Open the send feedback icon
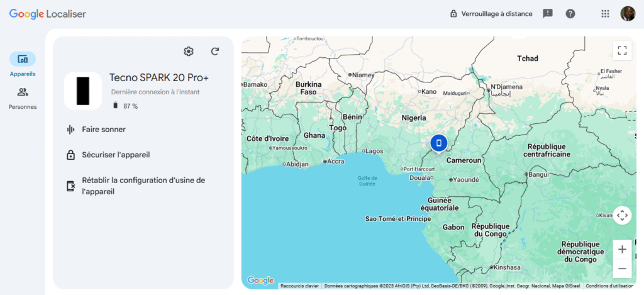This screenshot has width=644, height=295. pos(548,14)
